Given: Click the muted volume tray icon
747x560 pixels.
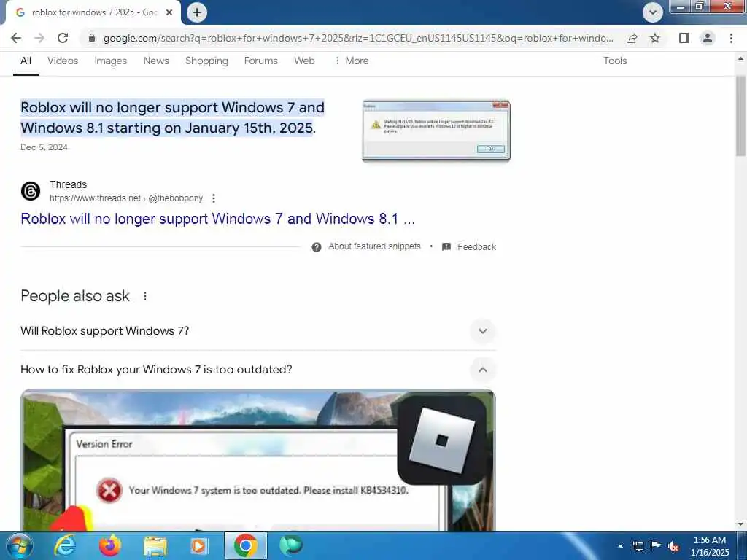Looking at the screenshot, I should click(673, 546).
